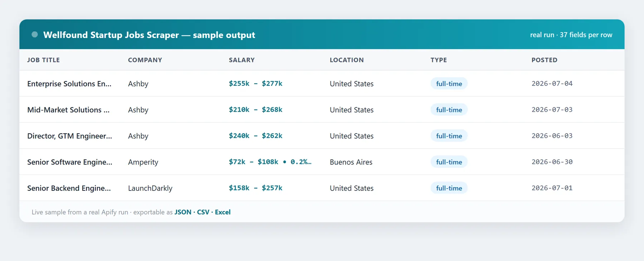Viewport: 644px width, 261px height.
Task: Select the TYPE column header
Action: 439,60
